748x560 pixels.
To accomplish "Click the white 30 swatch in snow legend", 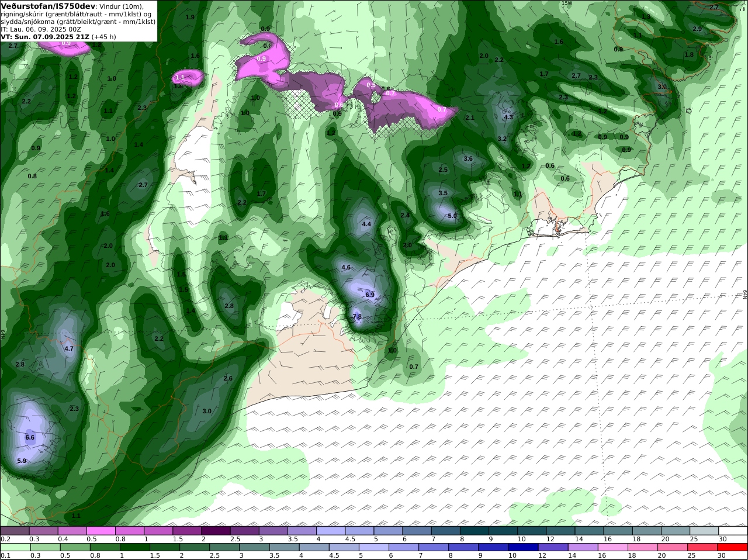I will coord(733,530).
